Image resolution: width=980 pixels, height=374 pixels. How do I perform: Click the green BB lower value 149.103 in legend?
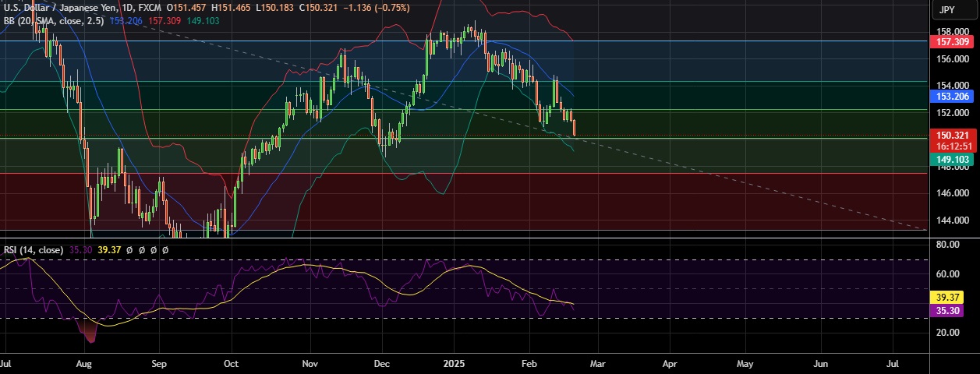pyautogui.click(x=202, y=20)
